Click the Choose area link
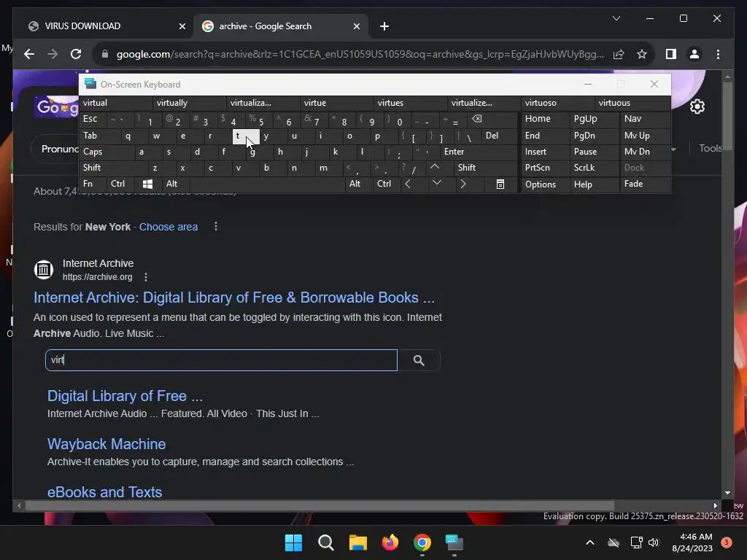 (x=169, y=227)
